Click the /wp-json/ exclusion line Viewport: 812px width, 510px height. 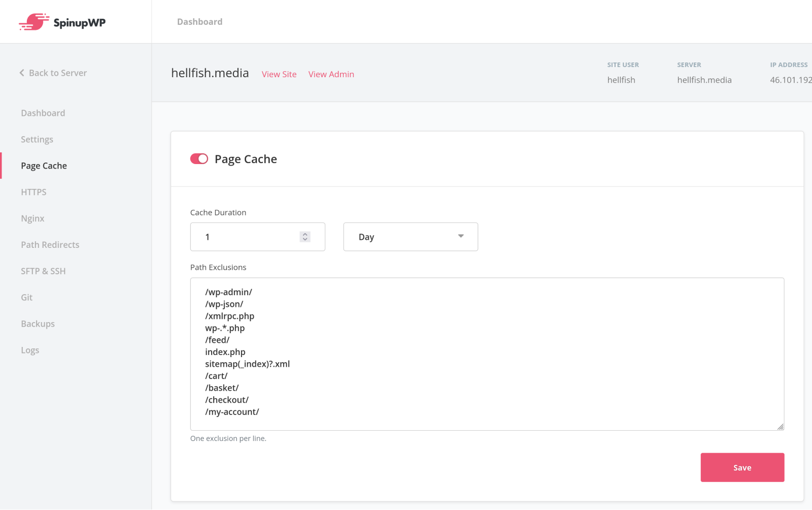(x=224, y=304)
